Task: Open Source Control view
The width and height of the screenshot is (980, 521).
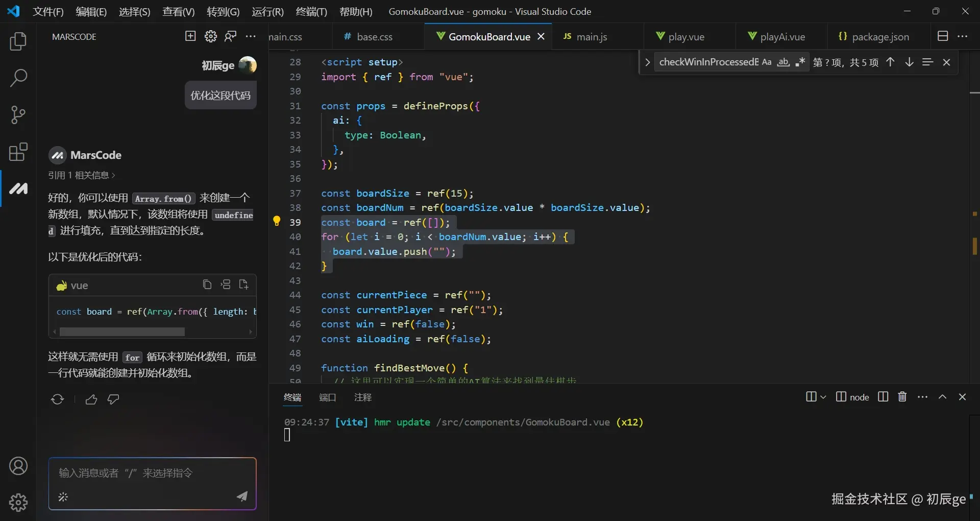Action: 18,115
